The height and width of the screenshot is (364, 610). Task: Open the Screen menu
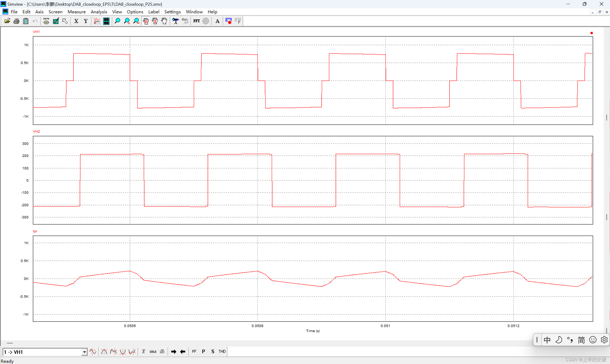tap(56, 12)
